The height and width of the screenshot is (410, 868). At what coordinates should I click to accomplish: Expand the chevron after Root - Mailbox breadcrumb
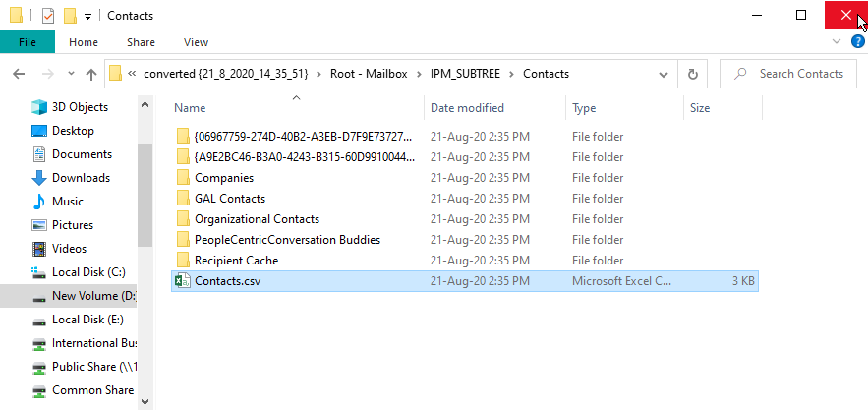pyautogui.click(x=419, y=74)
